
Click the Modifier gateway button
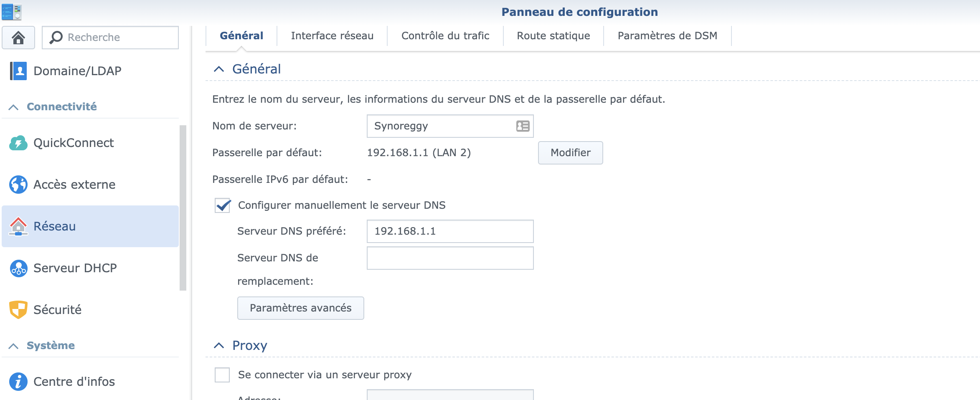pos(570,153)
